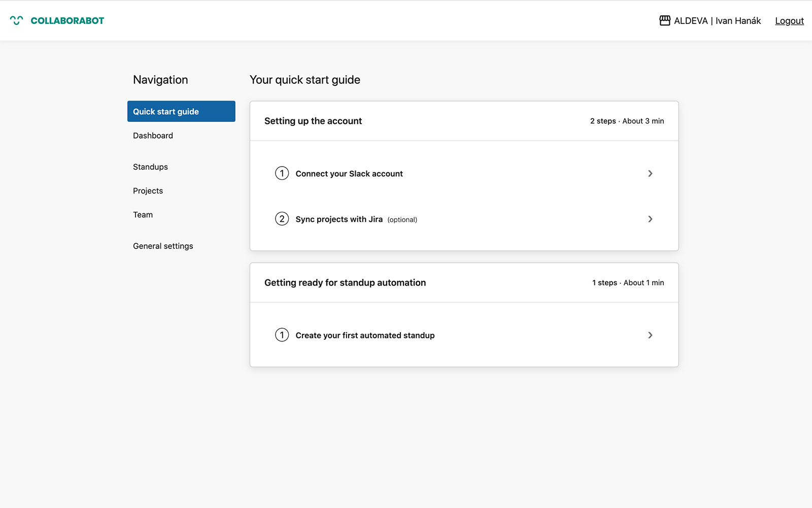Click the Your quick start guide title

tap(305, 80)
